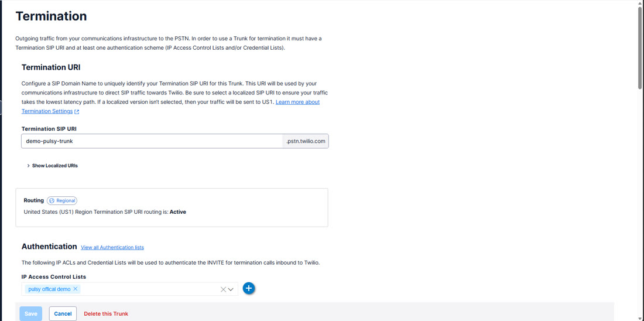Open View all Authentication lists link

[x=112, y=247]
